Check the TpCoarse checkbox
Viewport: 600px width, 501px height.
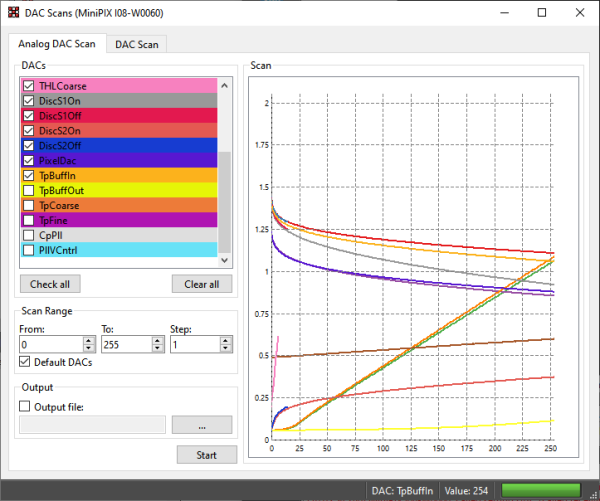pyautogui.click(x=29, y=205)
